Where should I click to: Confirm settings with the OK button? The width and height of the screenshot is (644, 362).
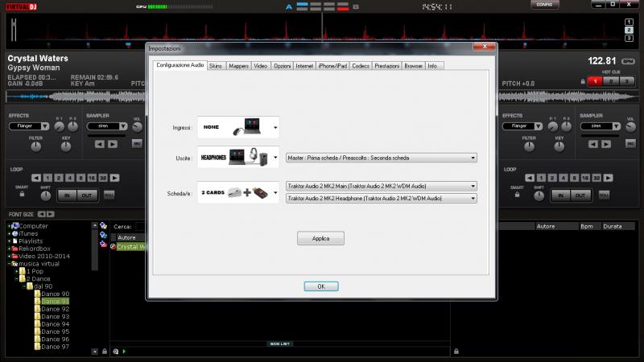click(321, 286)
